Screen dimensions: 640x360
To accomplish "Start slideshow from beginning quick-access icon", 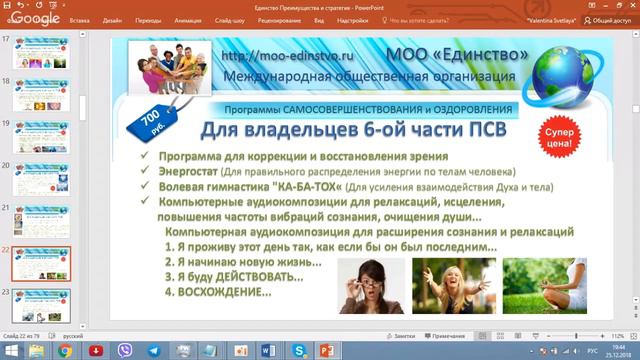I will click(53, 5).
